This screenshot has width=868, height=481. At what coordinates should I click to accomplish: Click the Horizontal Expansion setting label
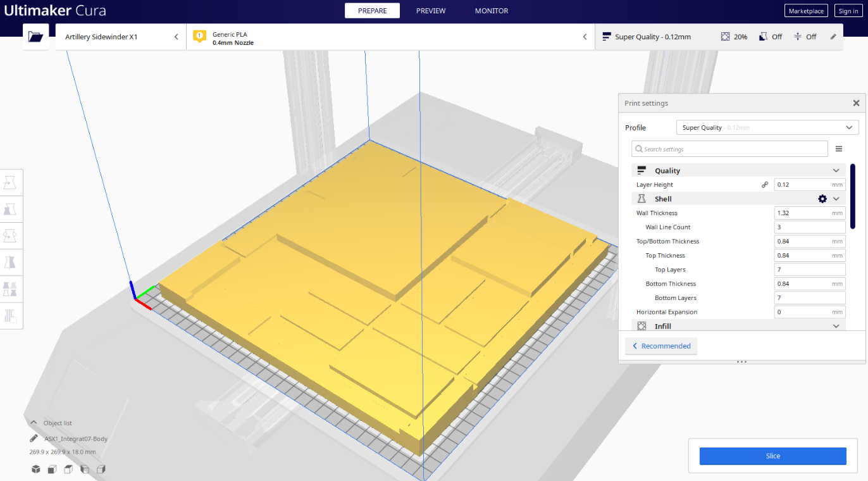(668, 312)
